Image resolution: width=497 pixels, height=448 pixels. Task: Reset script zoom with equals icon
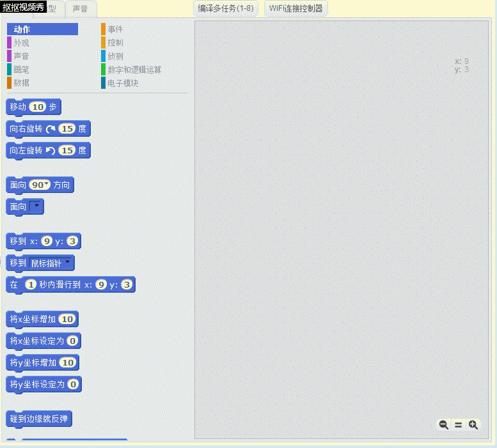[459, 425]
